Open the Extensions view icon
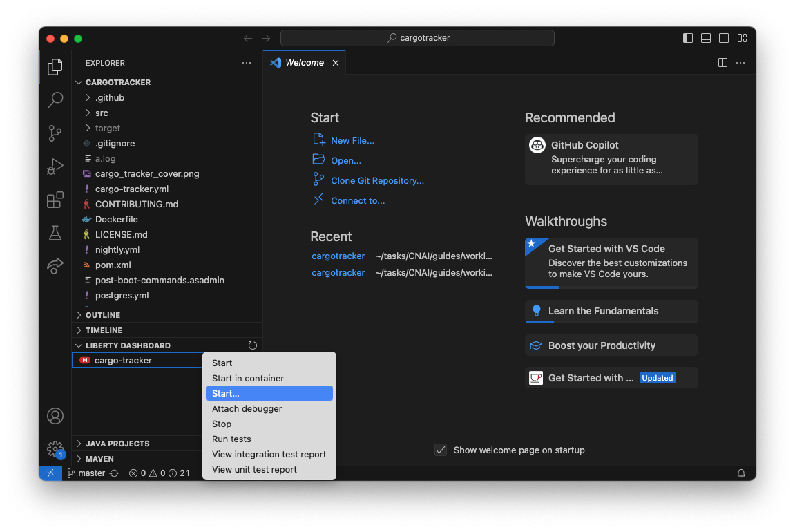Image resolution: width=795 pixels, height=532 pixels. click(x=55, y=200)
